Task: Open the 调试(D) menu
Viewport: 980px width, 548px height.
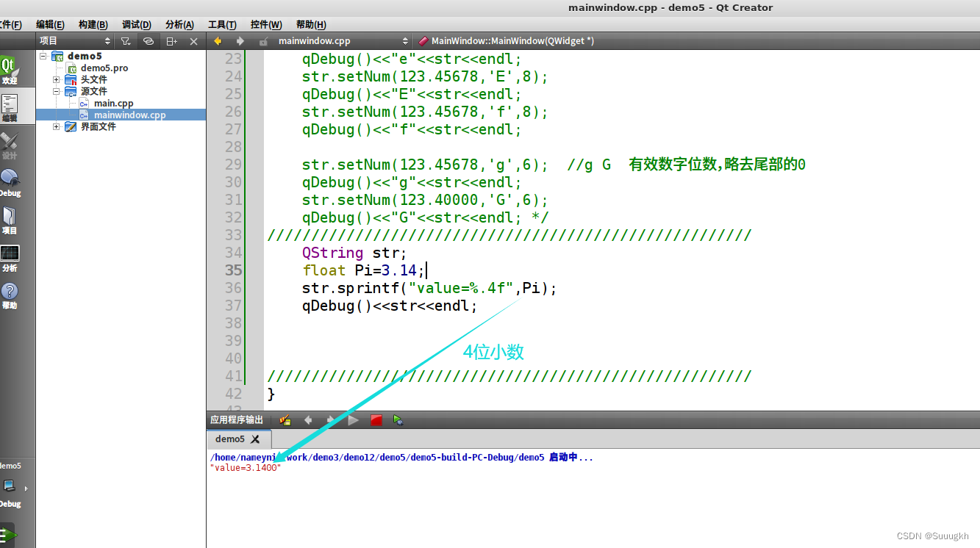Action: pos(136,24)
